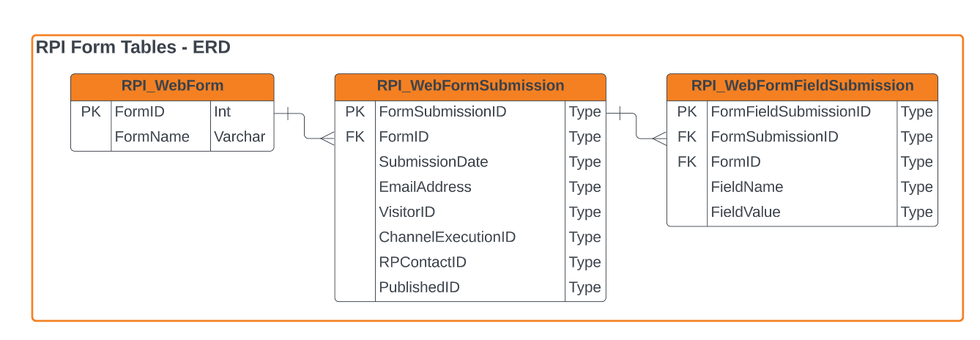Image resolution: width=980 pixels, height=340 pixels.
Task: Select the RPI_WebForm table header
Action: [x=172, y=86]
